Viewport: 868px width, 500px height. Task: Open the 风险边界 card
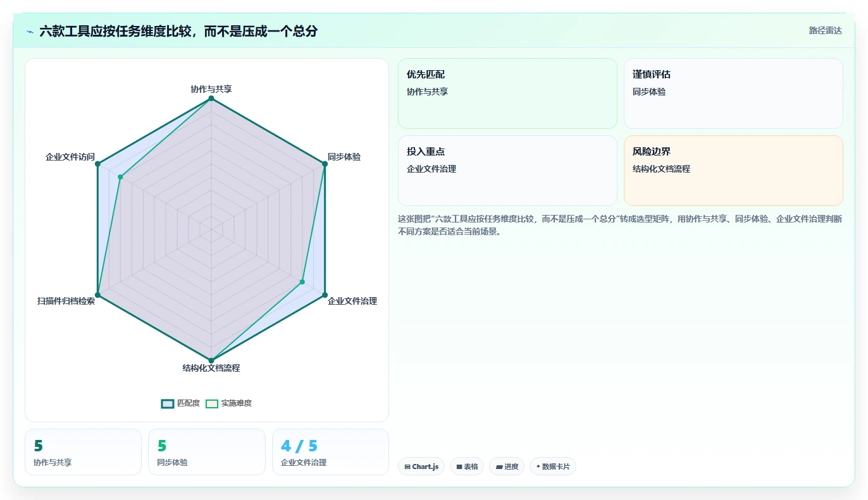pyautogui.click(x=733, y=171)
